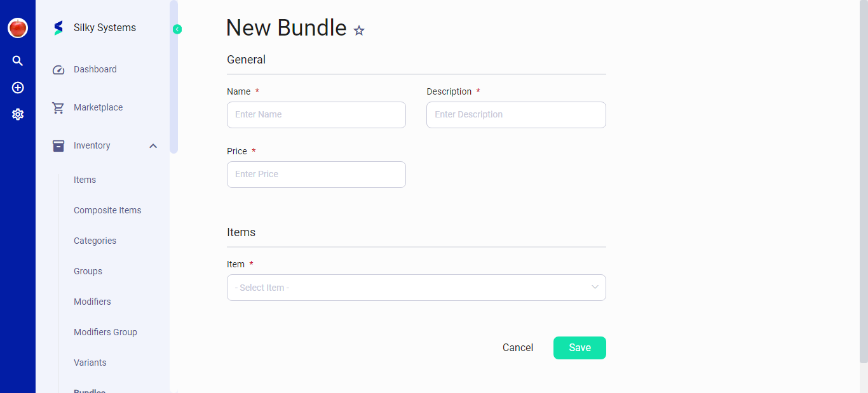Image resolution: width=868 pixels, height=393 pixels.
Task: Click the apple profile avatar
Action: coord(17,28)
